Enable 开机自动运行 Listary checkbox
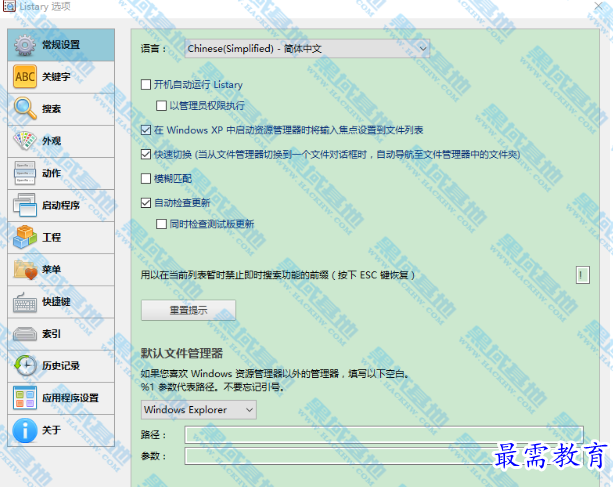Screen dimensions: 616x487 pyautogui.click(x=147, y=85)
